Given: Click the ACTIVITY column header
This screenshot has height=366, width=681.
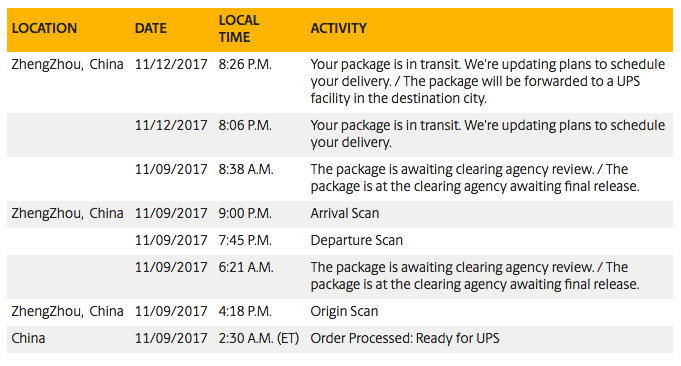Looking at the screenshot, I should click(338, 29).
